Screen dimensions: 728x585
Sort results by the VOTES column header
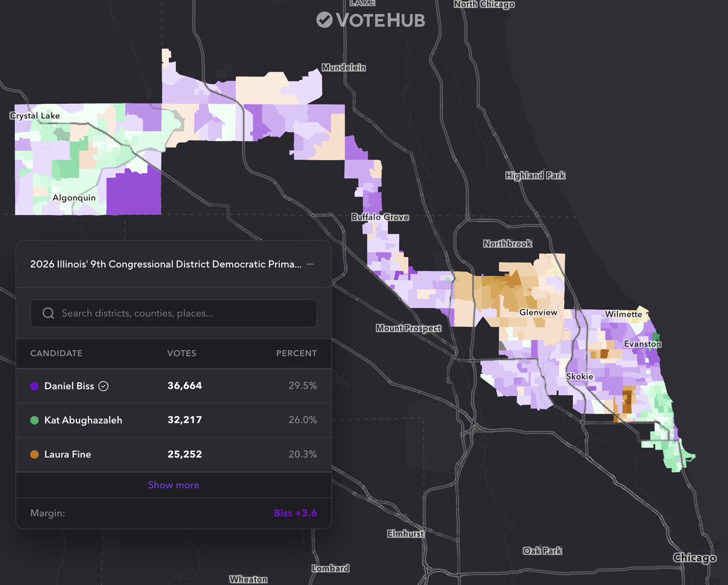pos(180,353)
